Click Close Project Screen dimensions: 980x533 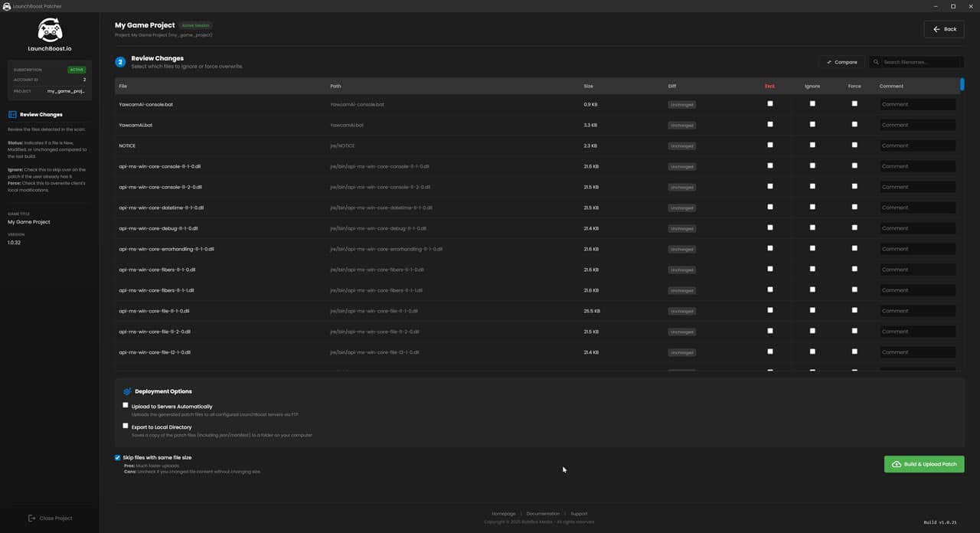50,518
